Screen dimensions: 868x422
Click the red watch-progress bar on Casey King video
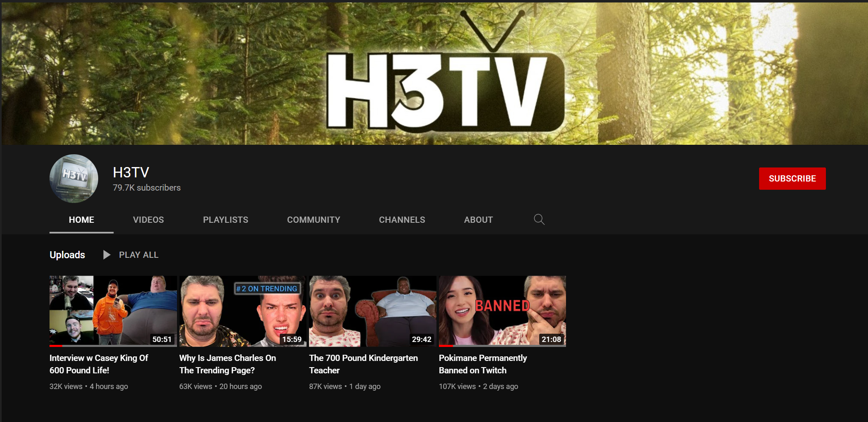[x=56, y=346]
